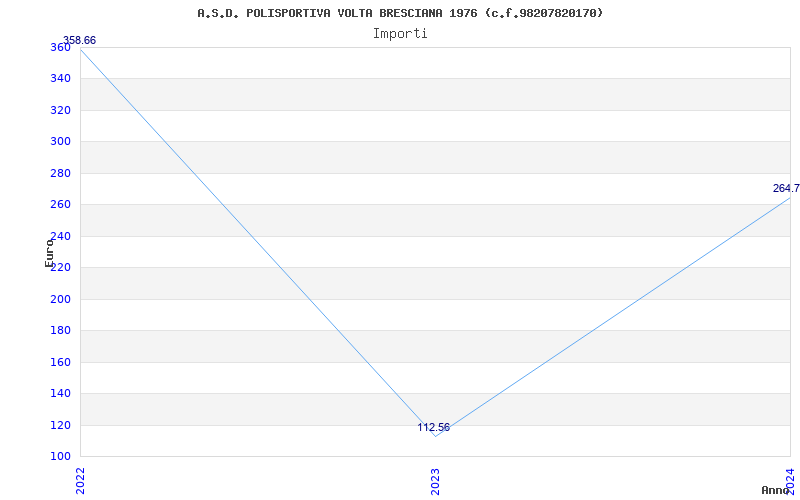Viewport: 800px width, 500px height.
Task: Select the 112.56 data point label
Action: (434, 428)
